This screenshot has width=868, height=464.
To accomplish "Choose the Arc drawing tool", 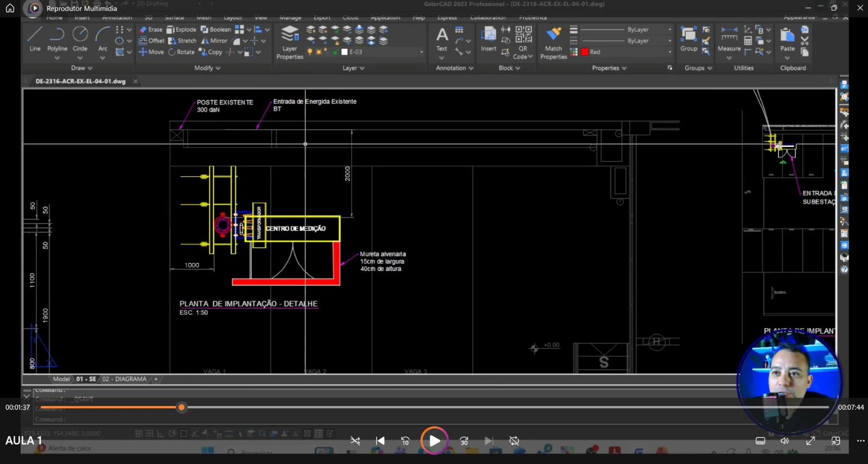I will click(x=103, y=39).
